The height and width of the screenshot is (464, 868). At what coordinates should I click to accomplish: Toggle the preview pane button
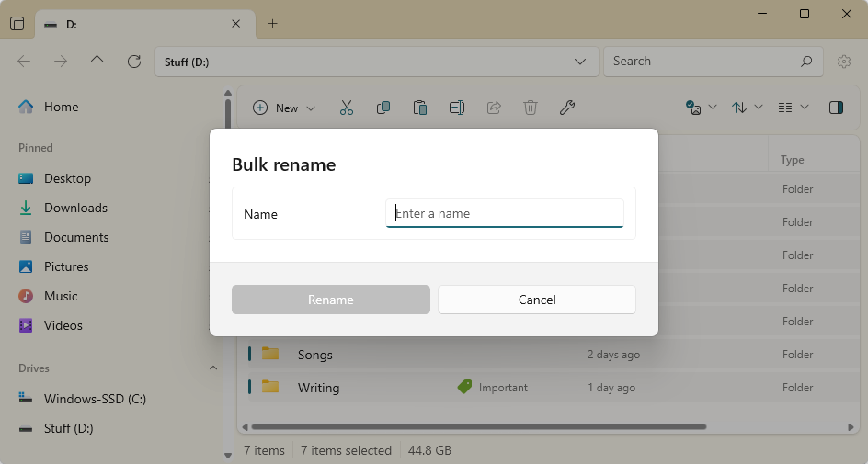[836, 108]
